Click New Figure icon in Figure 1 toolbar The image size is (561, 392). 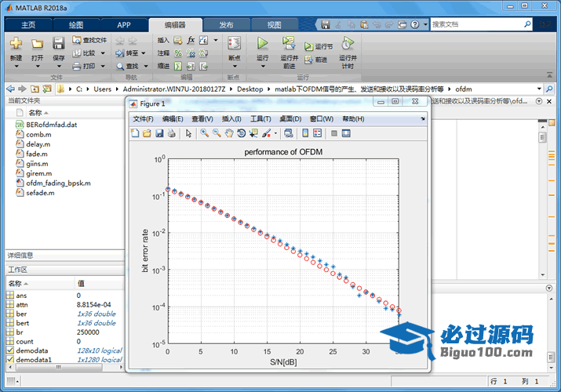click(135, 133)
